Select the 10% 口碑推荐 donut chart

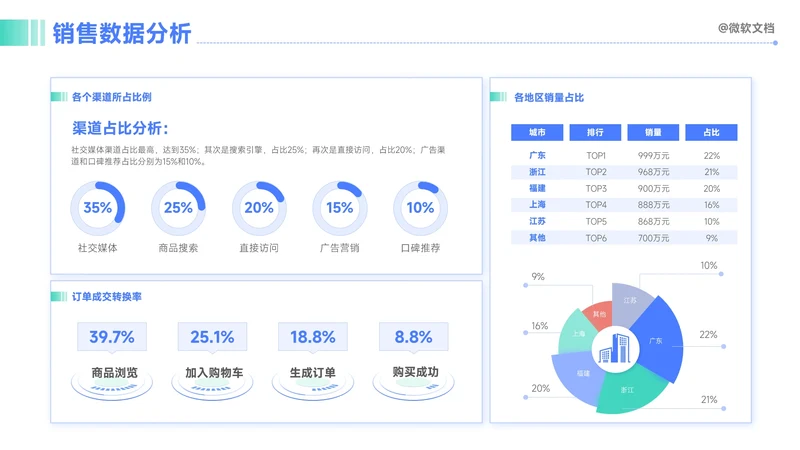420,208
